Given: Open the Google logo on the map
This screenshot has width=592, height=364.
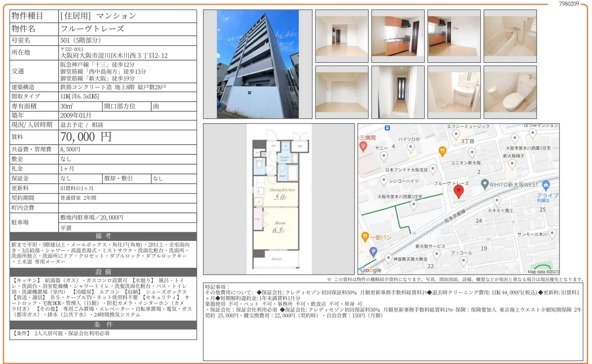Looking at the screenshot, I should coord(371,270).
